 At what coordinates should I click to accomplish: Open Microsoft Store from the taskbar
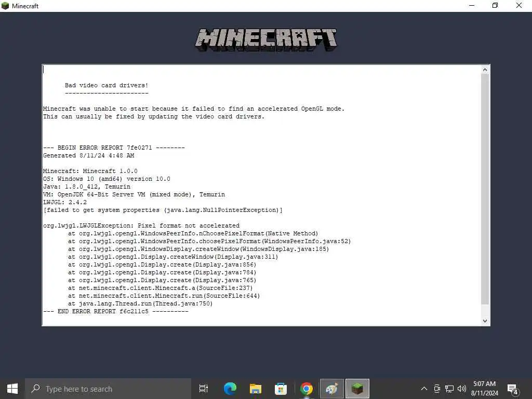281,389
